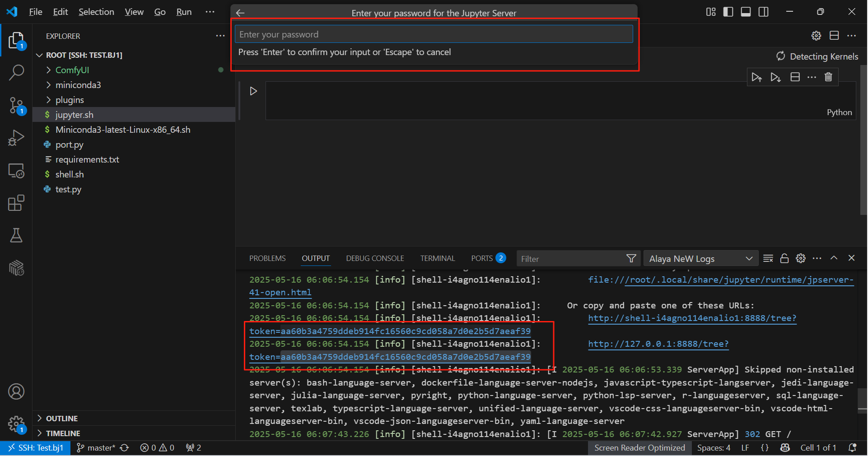Expand the OUTLINE section
868x456 pixels.
62,419
